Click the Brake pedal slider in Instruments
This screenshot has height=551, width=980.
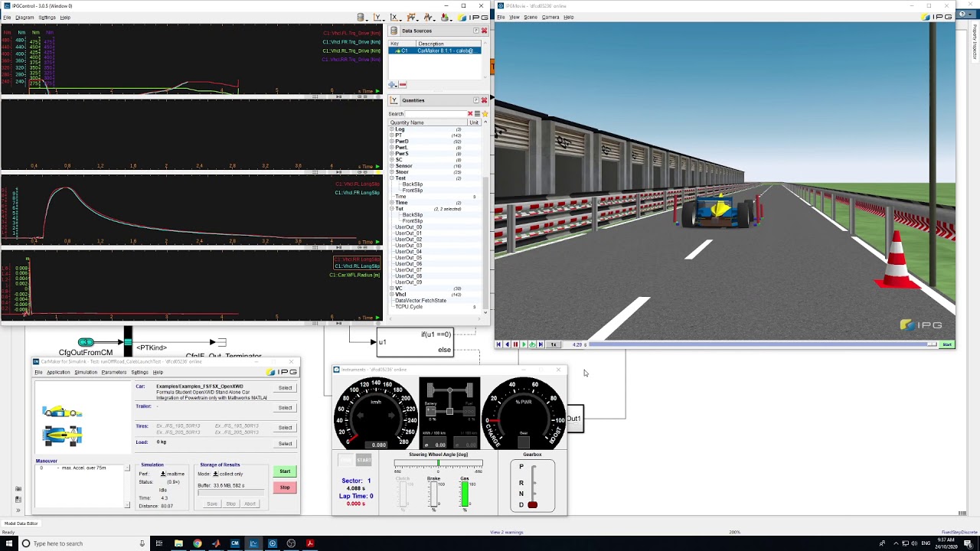(x=433, y=494)
